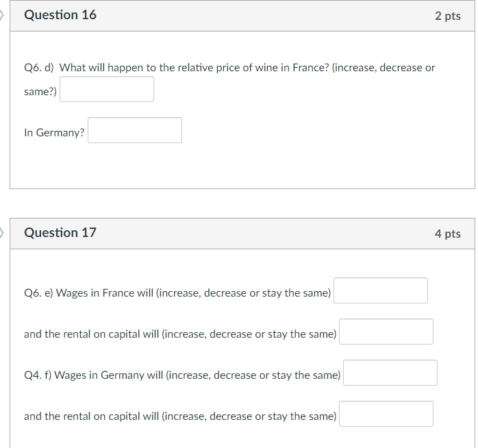Image resolution: width=478 pixels, height=448 pixels.
Task: Click the Wages in Germany answer field
Action: point(390,373)
